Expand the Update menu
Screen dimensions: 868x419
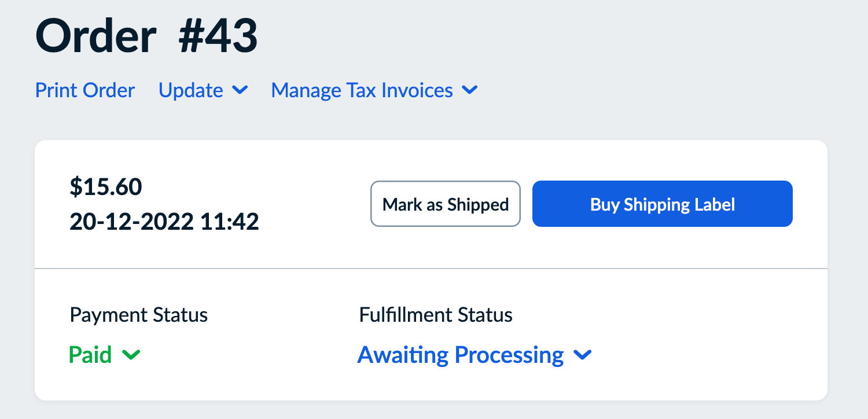click(191, 91)
